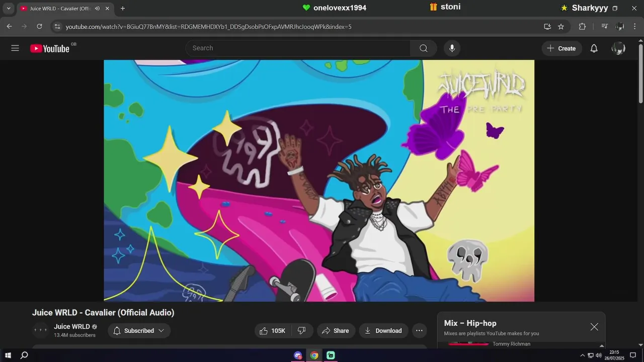Open a new browser tab
This screenshot has height=362, width=644.
[x=123, y=9]
